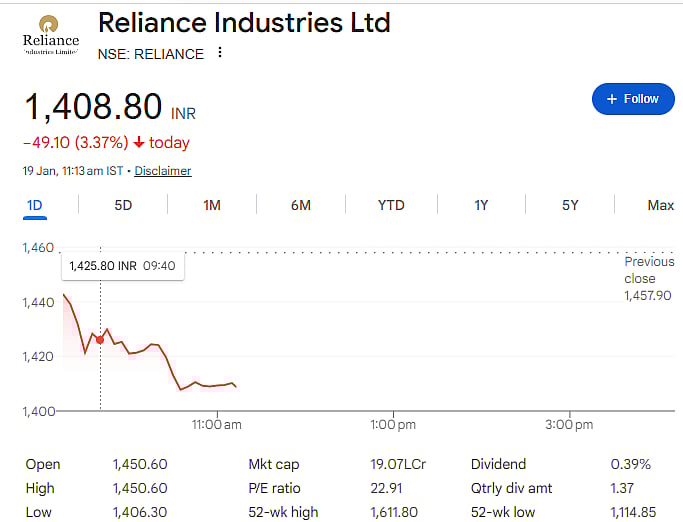Viewport: 683px width, 522px height.
Task: Switch to the 1M chart tab
Action: [212, 205]
